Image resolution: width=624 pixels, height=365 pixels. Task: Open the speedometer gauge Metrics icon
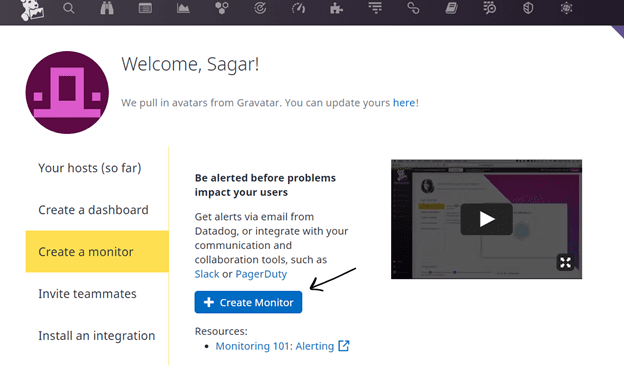(298, 8)
